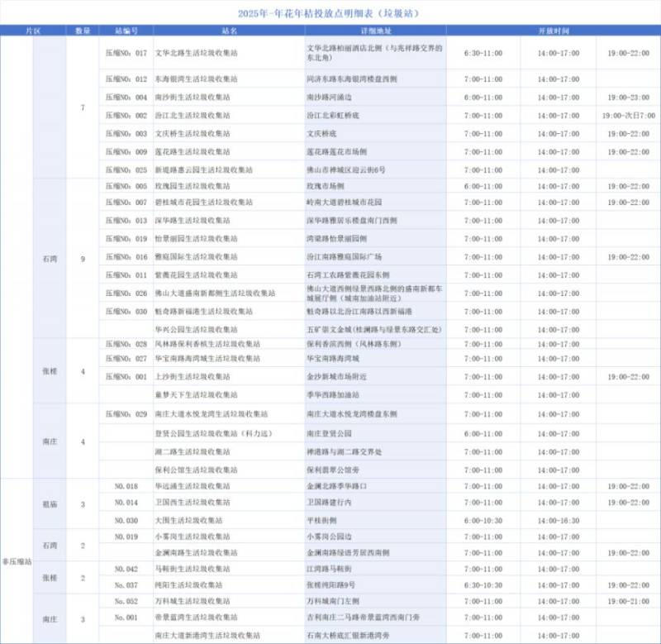Select 金澜南路生活垃圾收集站

(196, 553)
